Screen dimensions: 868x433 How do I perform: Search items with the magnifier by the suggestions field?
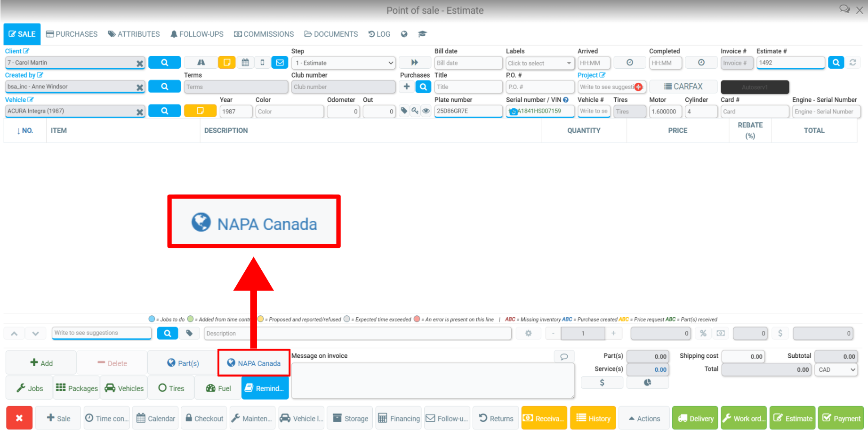(x=168, y=333)
